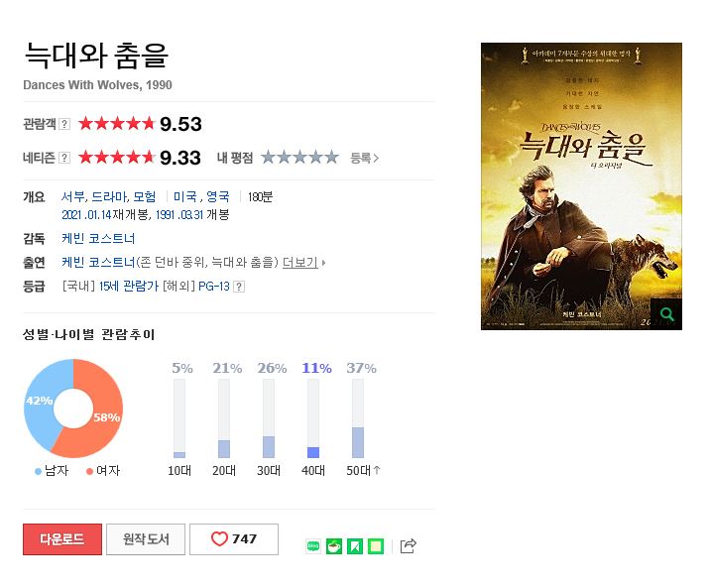Select the 서부 genre link
The image size is (709, 588).
pyautogui.click(x=73, y=196)
